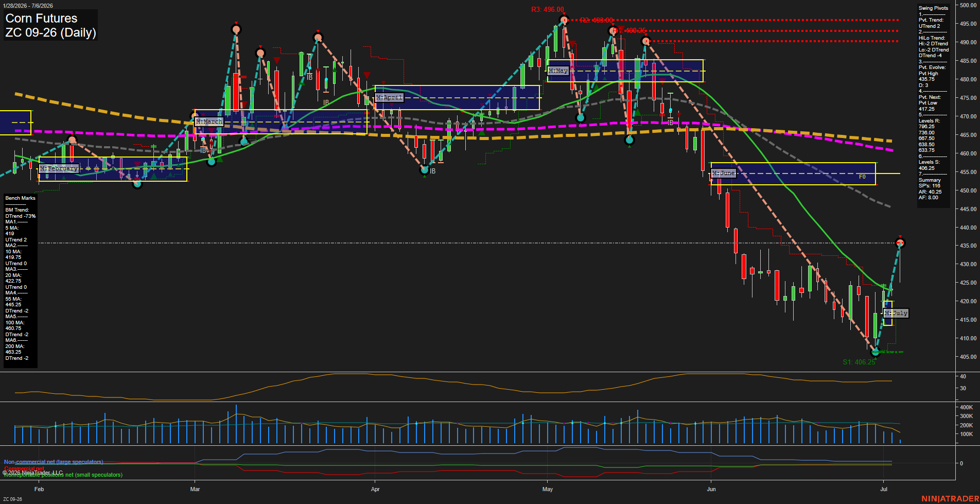Select the DTrend -73% value
Screen dimensions: 980x504
coord(21,216)
